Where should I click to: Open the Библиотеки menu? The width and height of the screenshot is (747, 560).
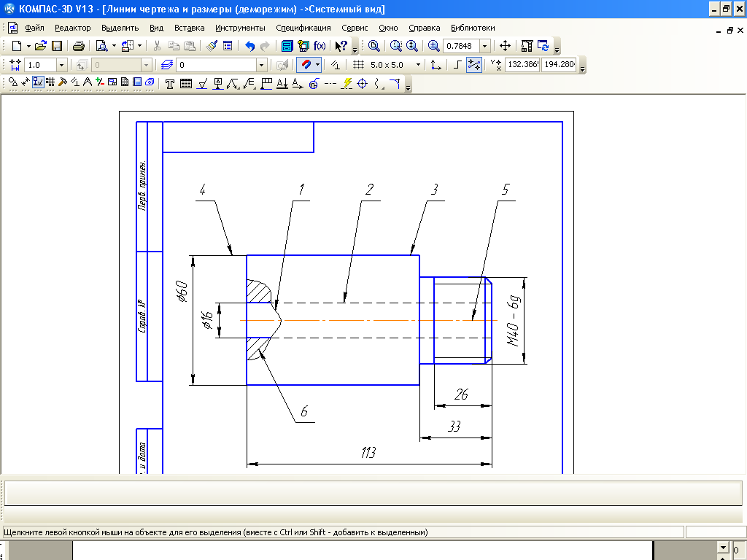point(473,28)
